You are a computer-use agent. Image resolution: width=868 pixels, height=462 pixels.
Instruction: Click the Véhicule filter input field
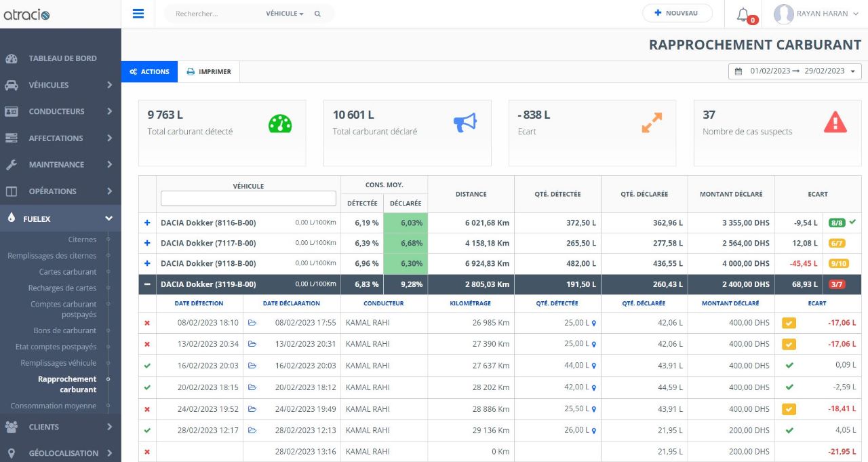click(x=248, y=198)
